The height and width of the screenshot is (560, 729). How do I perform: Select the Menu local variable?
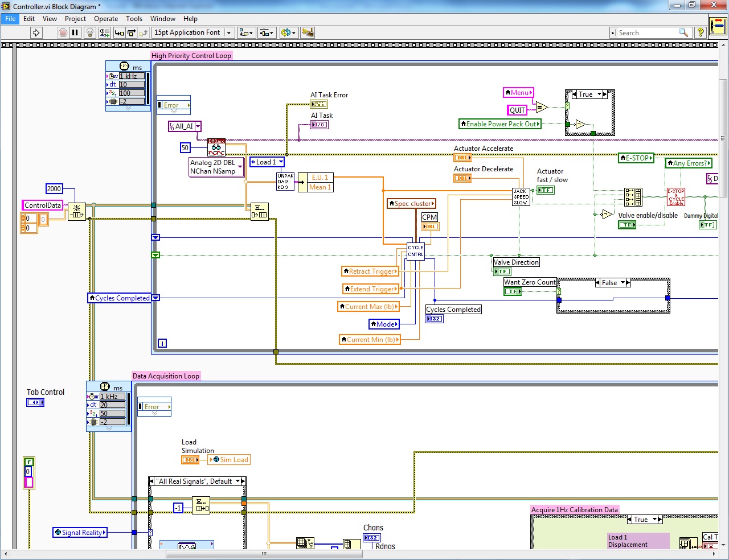tap(518, 92)
